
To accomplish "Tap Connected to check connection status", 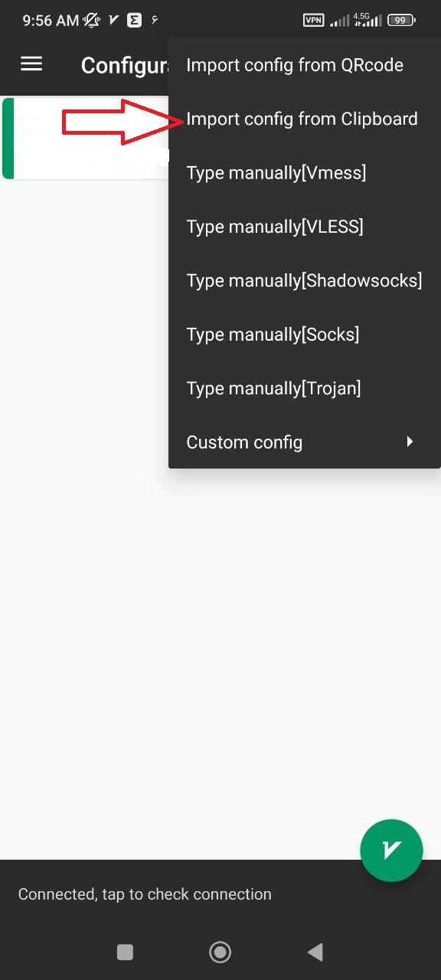I will pos(144,893).
